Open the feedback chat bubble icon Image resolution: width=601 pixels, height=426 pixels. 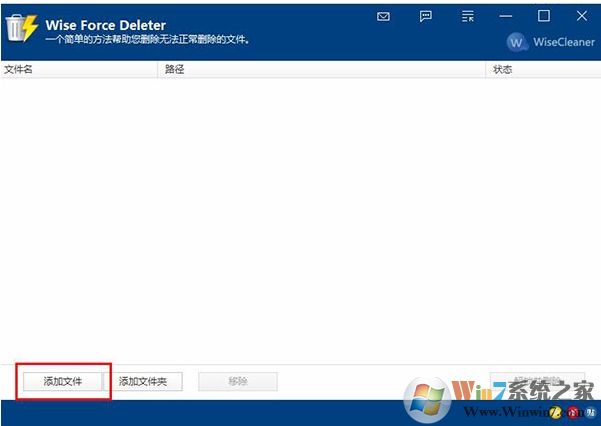425,16
